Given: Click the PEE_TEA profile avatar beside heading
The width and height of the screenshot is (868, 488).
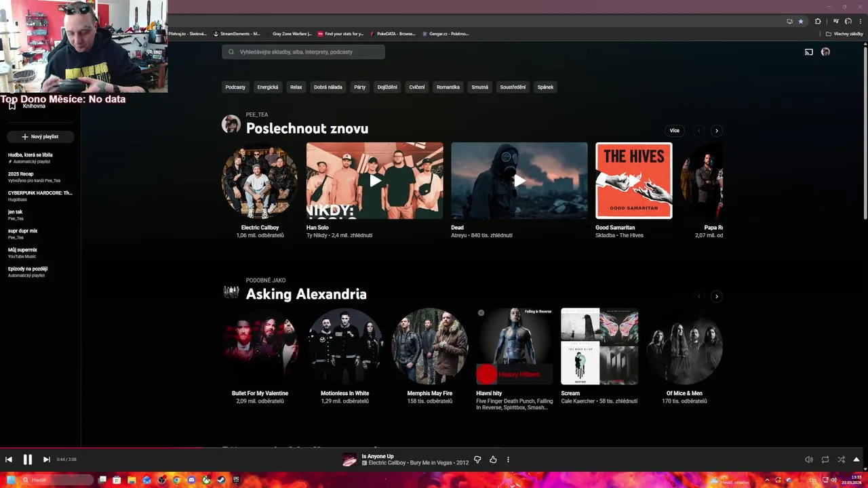Looking at the screenshot, I should pyautogui.click(x=231, y=124).
